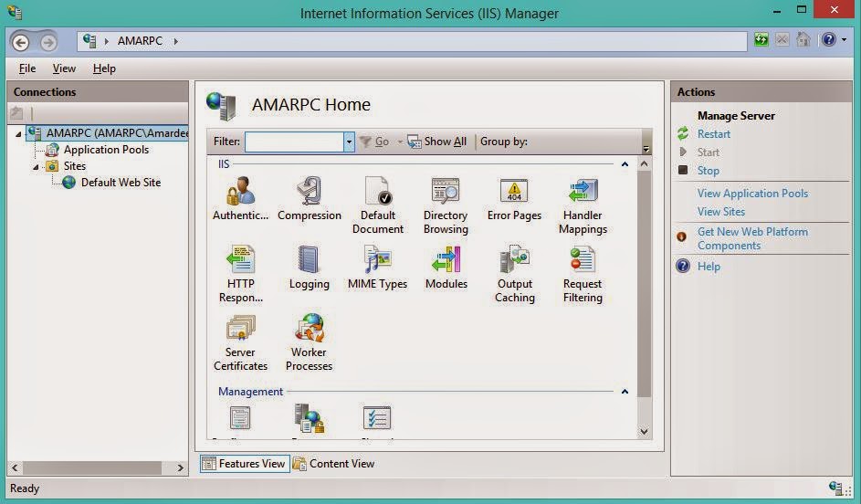Screen dimensions: 861x504
Task: Select the AMARPC server node
Action: coord(116,133)
